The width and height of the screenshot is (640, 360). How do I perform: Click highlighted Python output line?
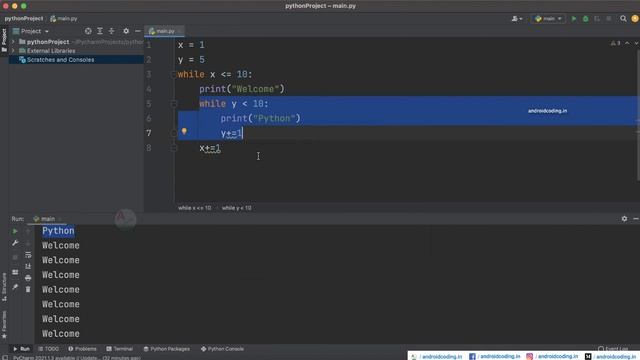(58, 231)
